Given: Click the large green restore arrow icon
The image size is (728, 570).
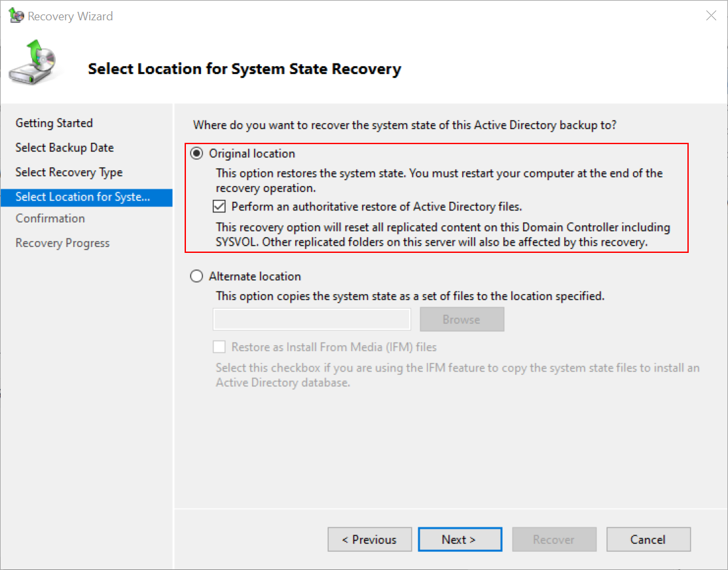Looking at the screenshot, I should pos(34,64).
